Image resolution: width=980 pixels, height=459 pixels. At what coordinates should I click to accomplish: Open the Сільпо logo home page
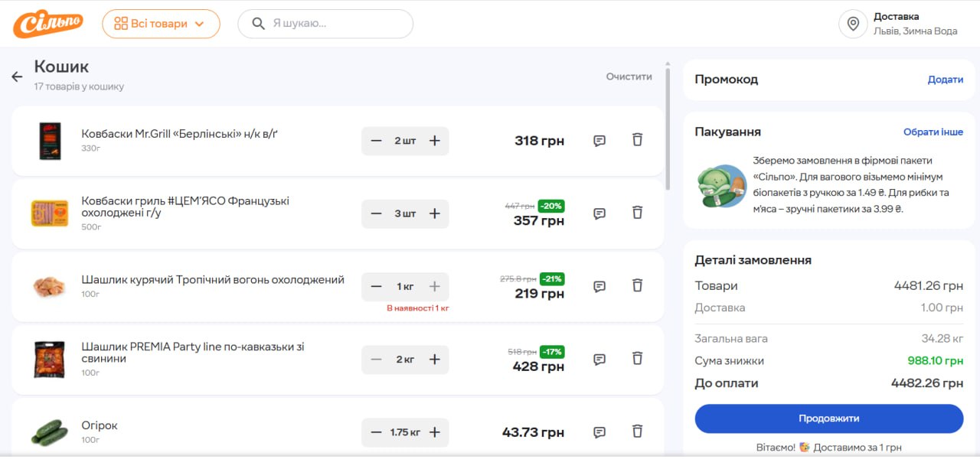point(47,24)
